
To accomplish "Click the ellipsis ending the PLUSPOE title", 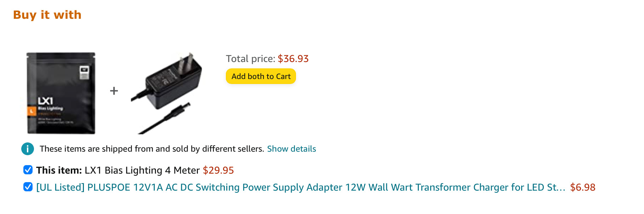I will point(561,188).
